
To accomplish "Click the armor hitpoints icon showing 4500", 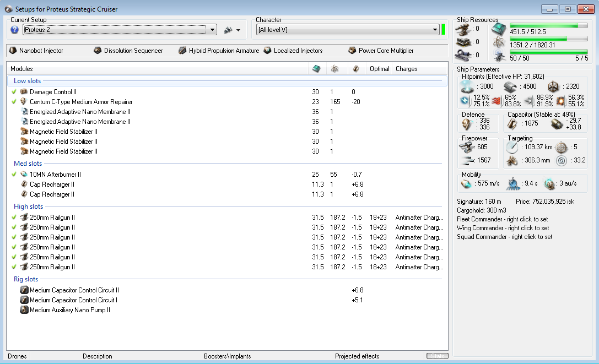I will [x=510, y=86].
